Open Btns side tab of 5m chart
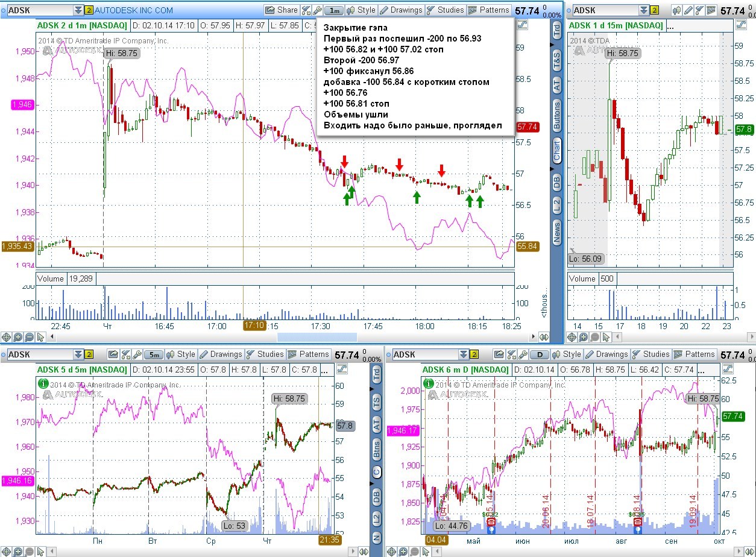Viewport: 756px width, 557px height. 377,449
